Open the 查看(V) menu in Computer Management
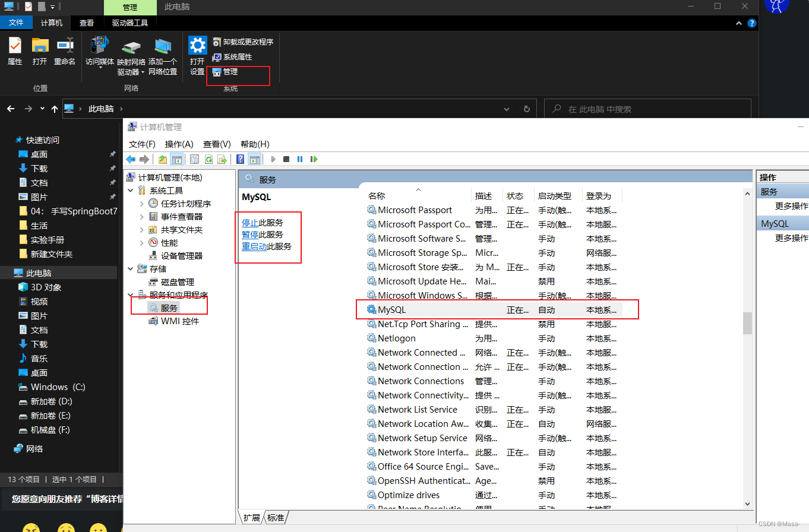The width and height of the screenshot is (809, 532). point(217,144)
